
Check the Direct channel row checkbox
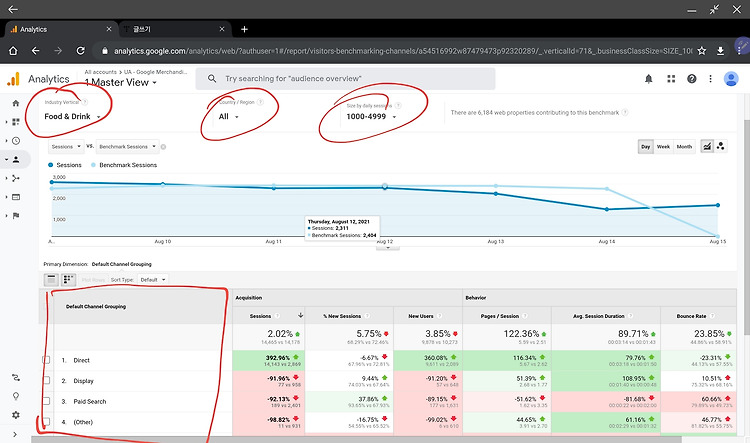pos(46,360)
